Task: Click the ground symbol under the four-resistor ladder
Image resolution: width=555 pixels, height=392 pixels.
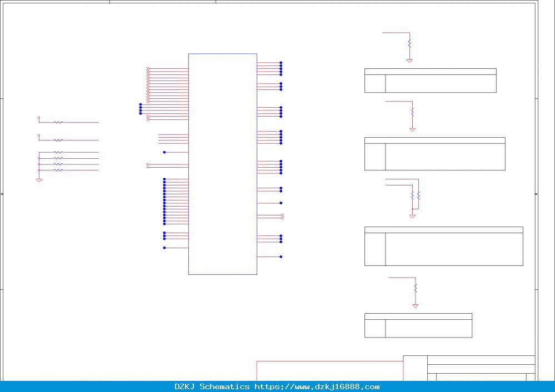Action: pos(39,180)
